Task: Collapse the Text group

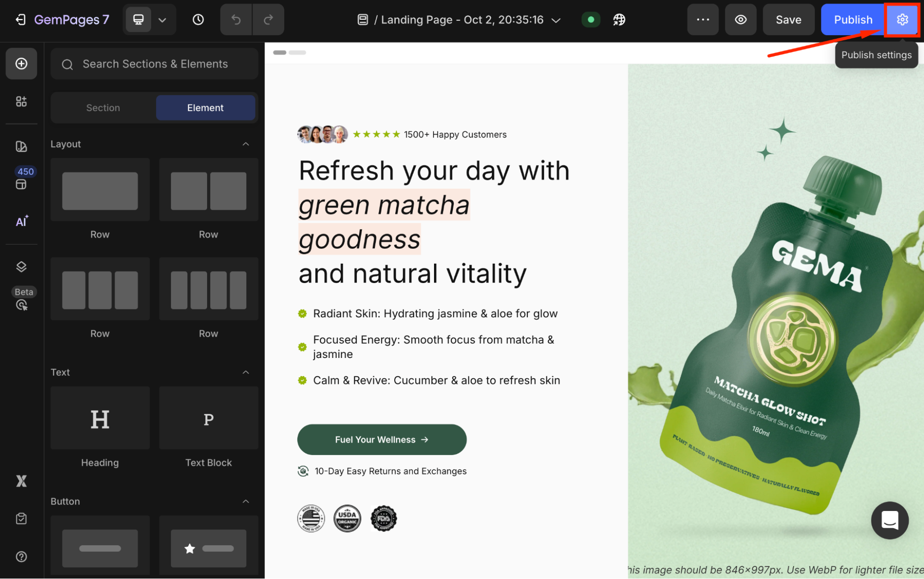Action: pyautogui.click(x=246, y=372)
